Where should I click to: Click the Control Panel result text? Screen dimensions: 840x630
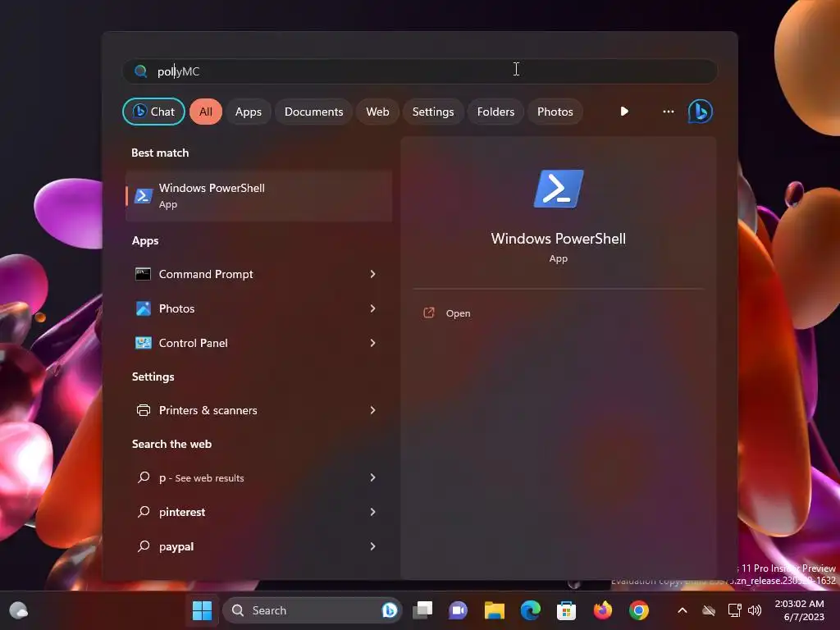coord(194,343)
